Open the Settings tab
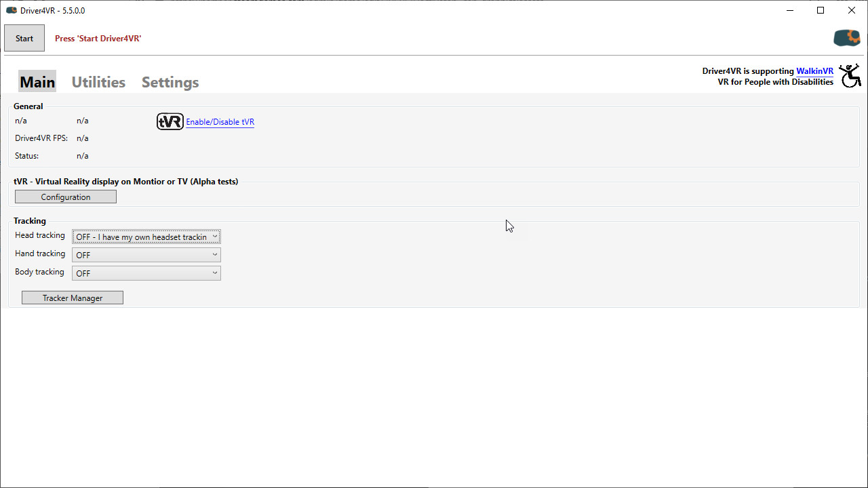The width and height of the screenshot is (868, 488). [x=170, y=81]
